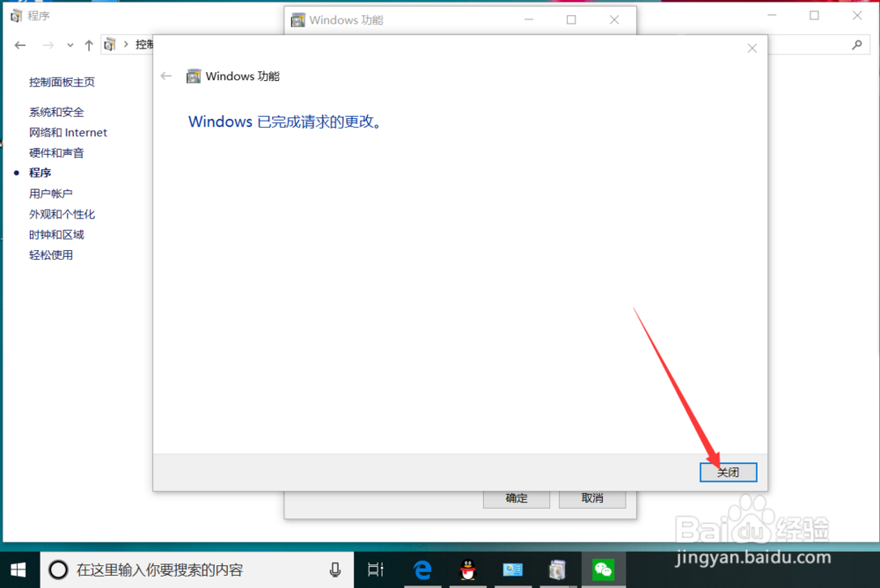Select the 程序 category marked with dot
880x588 pixels.
[40, 173]
